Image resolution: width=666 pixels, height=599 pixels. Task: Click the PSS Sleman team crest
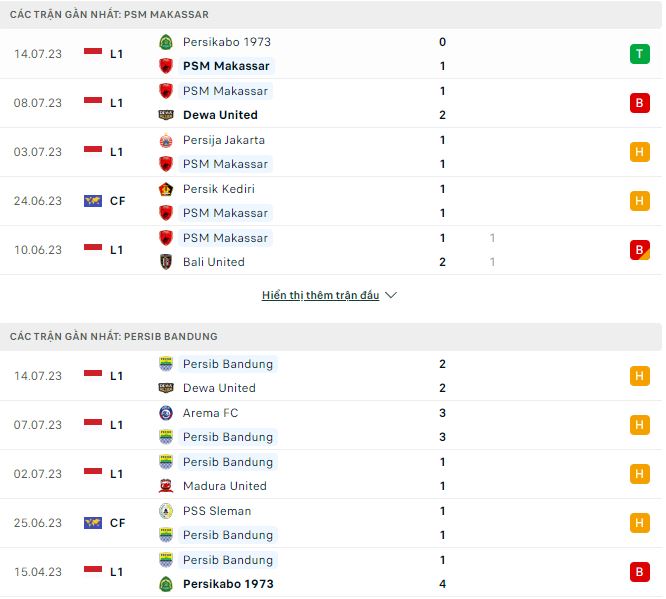(166, 511)
